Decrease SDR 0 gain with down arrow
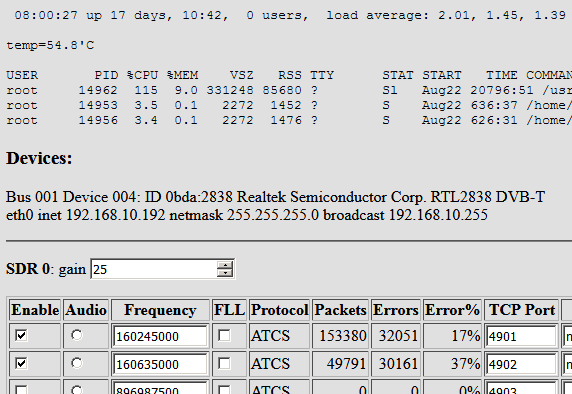This screenshot has width=572, height=394. [x=225, y=273]
